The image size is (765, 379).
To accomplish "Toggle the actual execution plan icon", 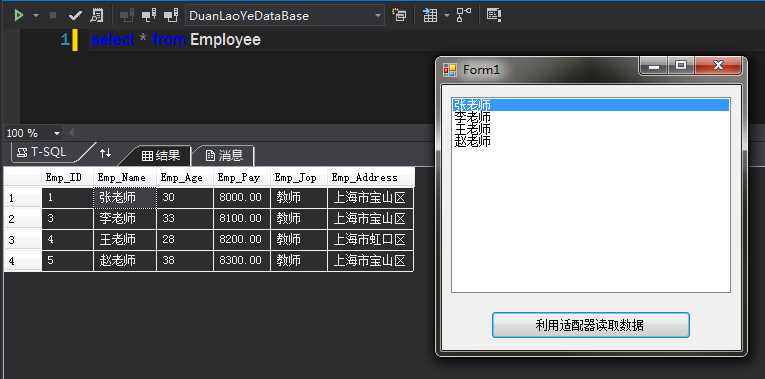I will 463,16.
